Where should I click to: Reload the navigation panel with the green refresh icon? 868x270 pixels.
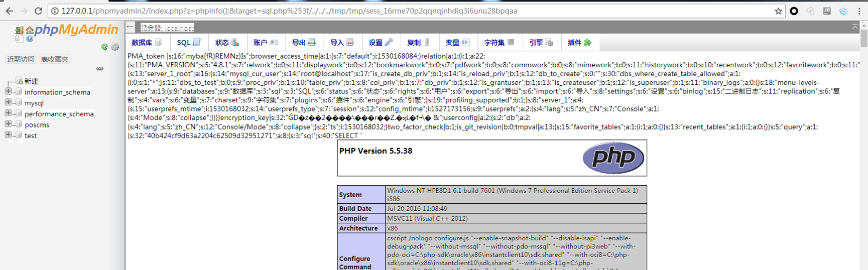[x=104, y=47]
